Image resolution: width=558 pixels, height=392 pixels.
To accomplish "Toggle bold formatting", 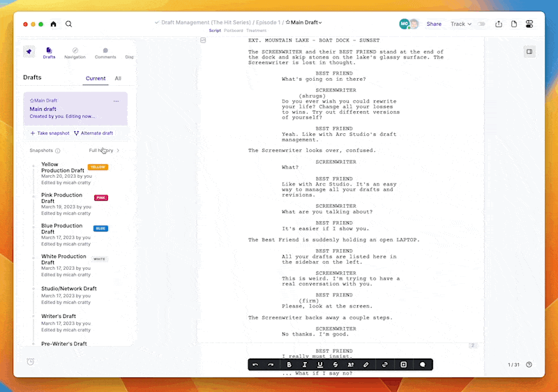I will (x=289, y=365).
